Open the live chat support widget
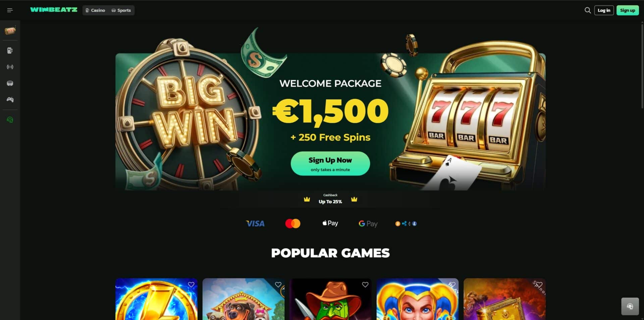 tap(630, 306)
